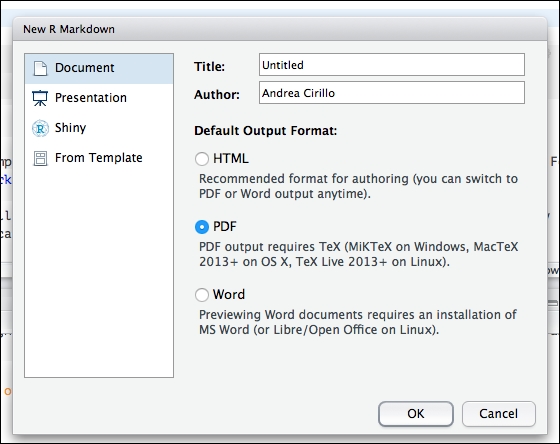The height and width of the screenshot is (444, 560).
Task: Choose From Template in the sidebar list
Action: point(99,158)
